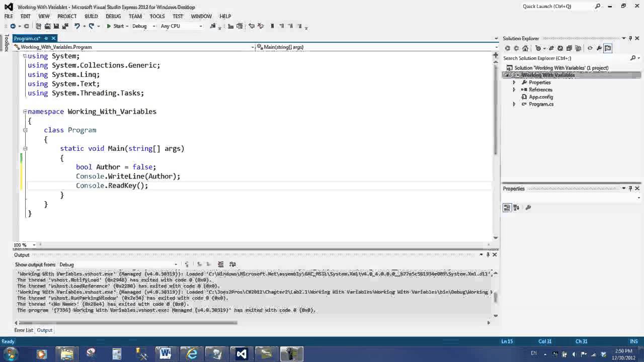Click the Property Pages wrench in Properties panel
644x362 pixels.
pos(528,208)
